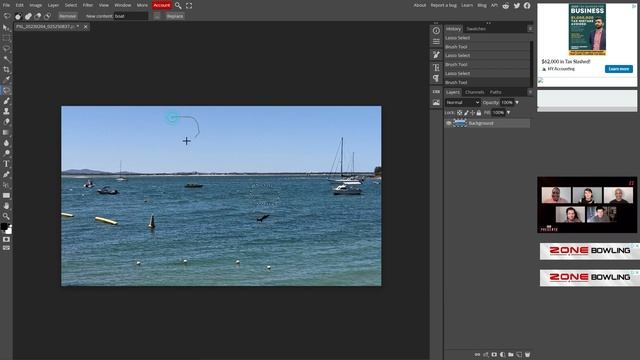Screen dimensions: 640x360
Task: Select the Gradient tool
Action: tap(6, 132)
